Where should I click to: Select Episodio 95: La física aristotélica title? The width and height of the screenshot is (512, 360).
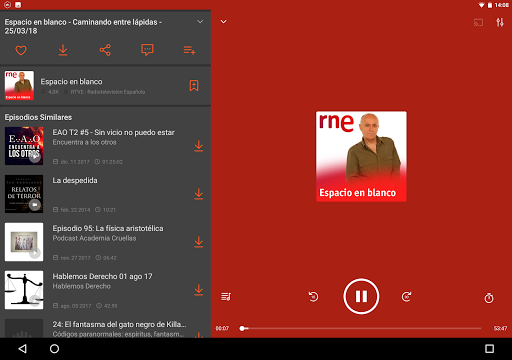(x=108, y=229)
